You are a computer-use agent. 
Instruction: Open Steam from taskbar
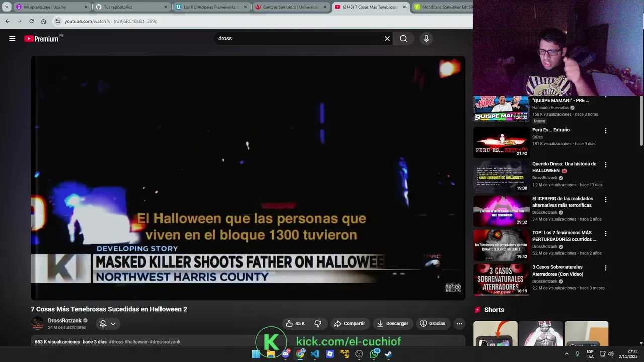coord(388,354)
